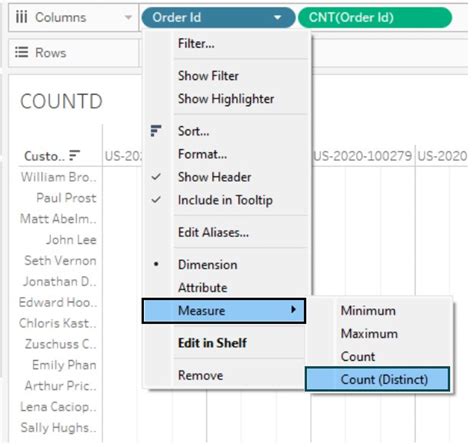The width and height of the screenshot is (474, 447).
Task: Click the US-2020-100279 column header
Action: pos(363,156)
